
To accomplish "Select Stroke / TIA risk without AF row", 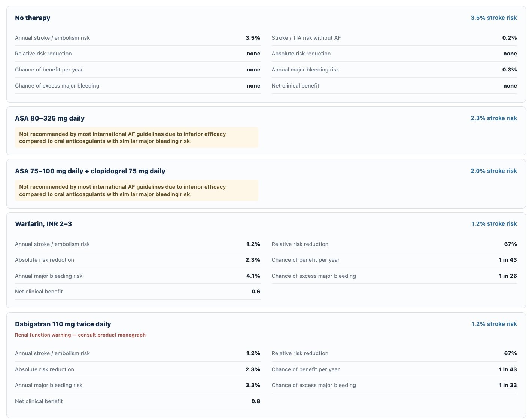I will click(394, 38).
